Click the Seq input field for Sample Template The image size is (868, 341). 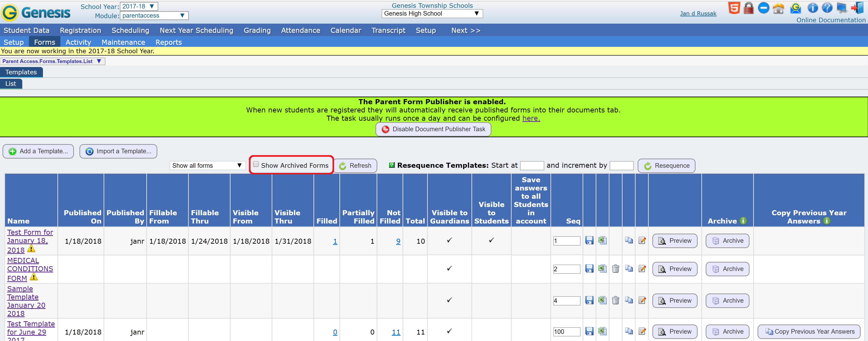pyautogui.click(x=566, y=301)
